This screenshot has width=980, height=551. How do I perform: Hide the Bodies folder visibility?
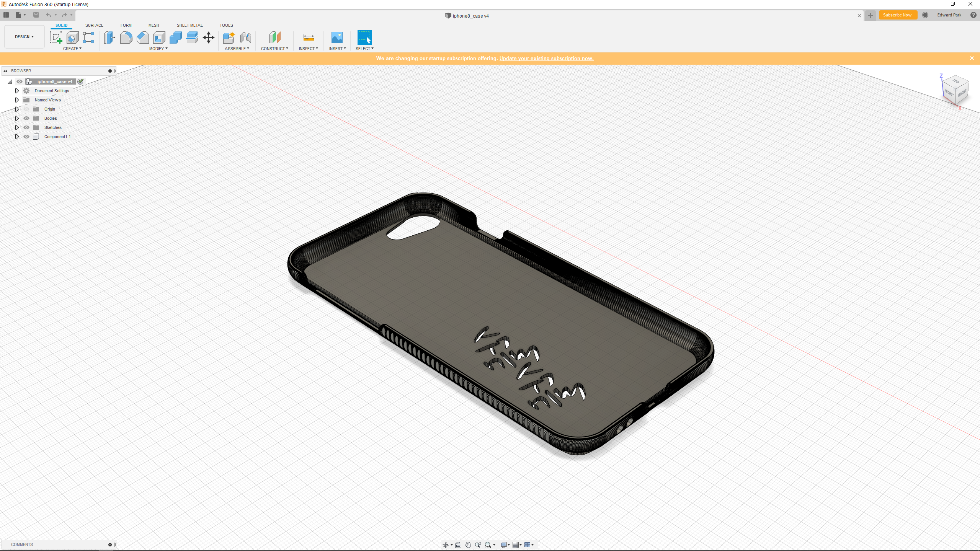[26, 118]
